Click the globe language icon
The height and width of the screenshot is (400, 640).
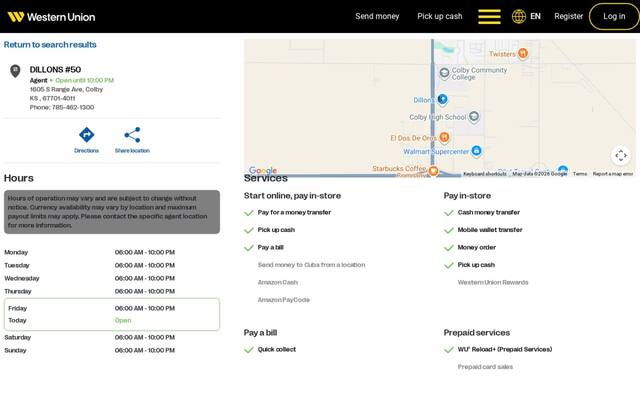[519, 16]
